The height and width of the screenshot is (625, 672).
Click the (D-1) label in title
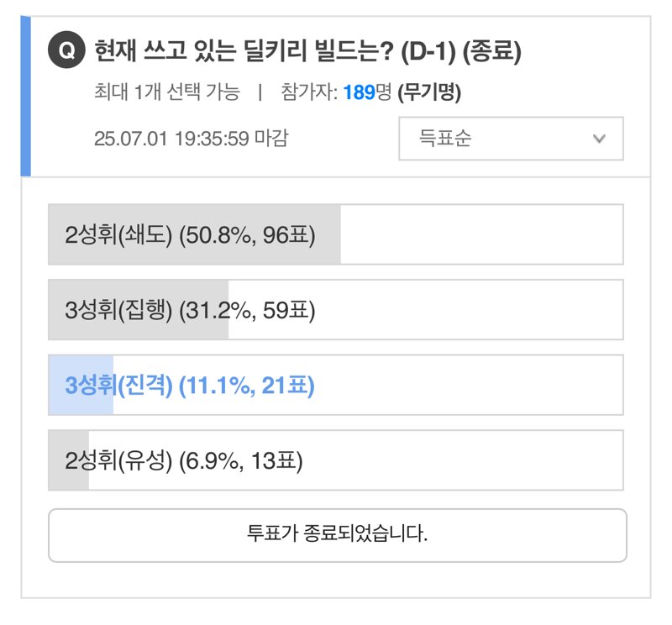point(428,51)
